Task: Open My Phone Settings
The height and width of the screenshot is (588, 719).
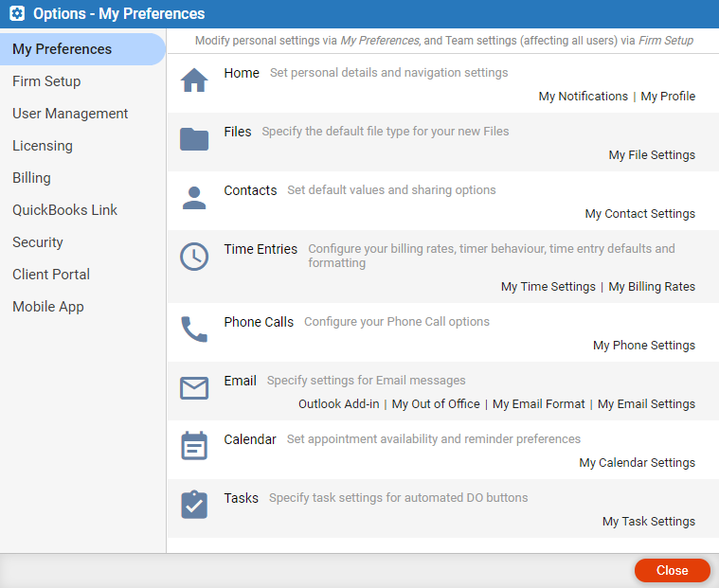Action: click(x=644, y=345)
